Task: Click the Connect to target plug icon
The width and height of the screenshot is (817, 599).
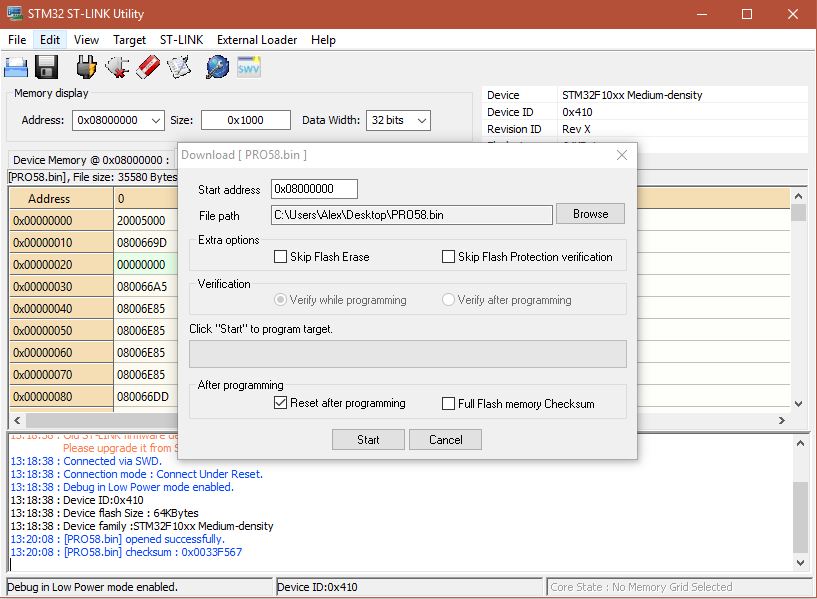Action: click(x=86, y=67)
